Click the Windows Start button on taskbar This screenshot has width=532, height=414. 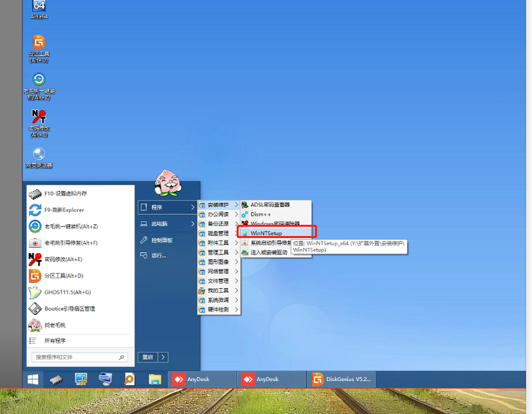coord(33,379)
